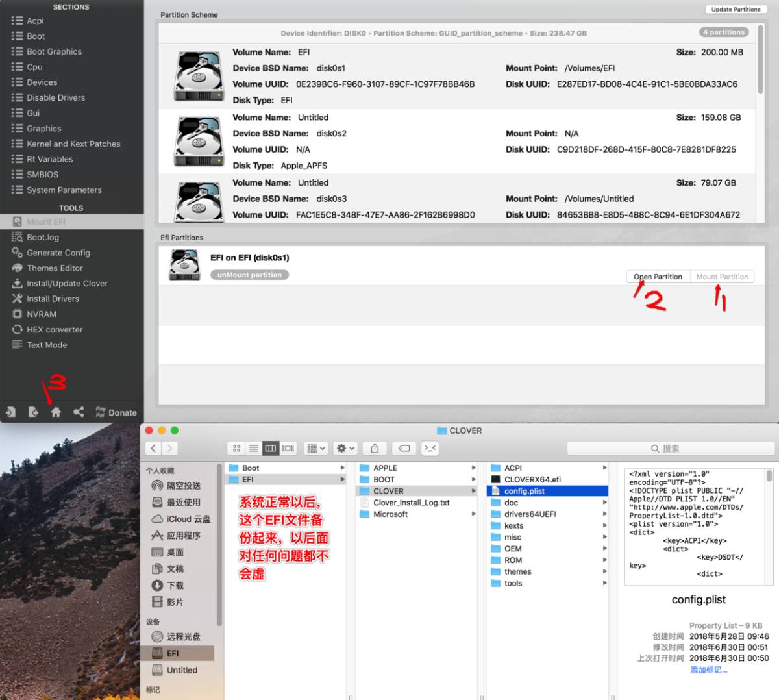Open Finder action gear dropdown
779x700 pixels.
tap(345, 448)
